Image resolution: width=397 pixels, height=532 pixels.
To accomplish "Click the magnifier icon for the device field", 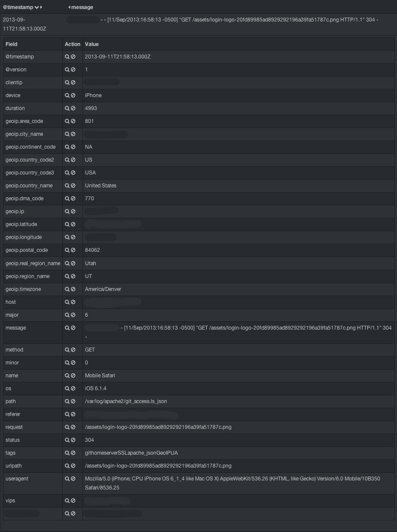I will [x=67, y=95].
